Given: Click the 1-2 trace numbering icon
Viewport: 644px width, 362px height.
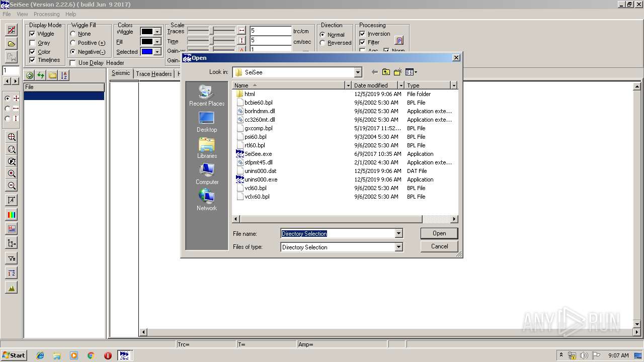Looking at the screenshot, I should click(11, 273).
